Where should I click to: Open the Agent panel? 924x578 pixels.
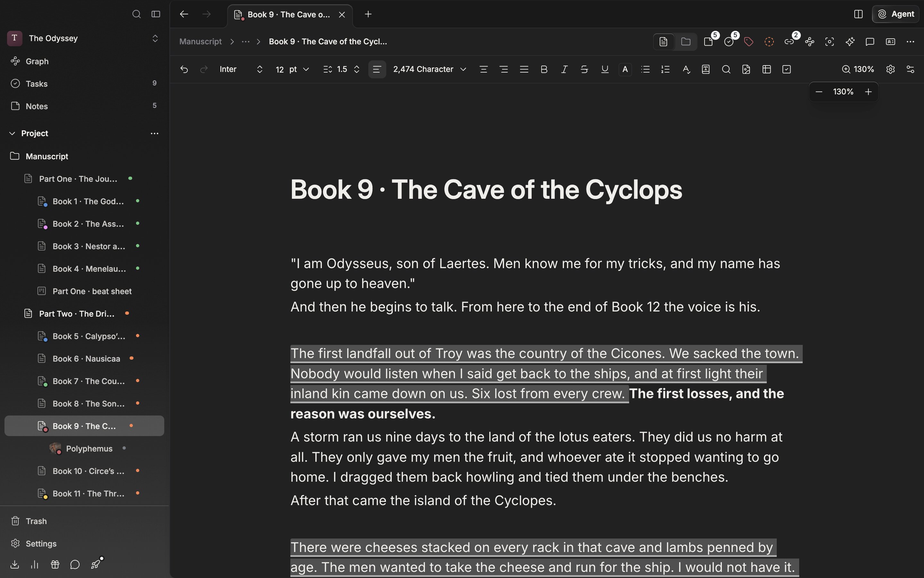895,14
